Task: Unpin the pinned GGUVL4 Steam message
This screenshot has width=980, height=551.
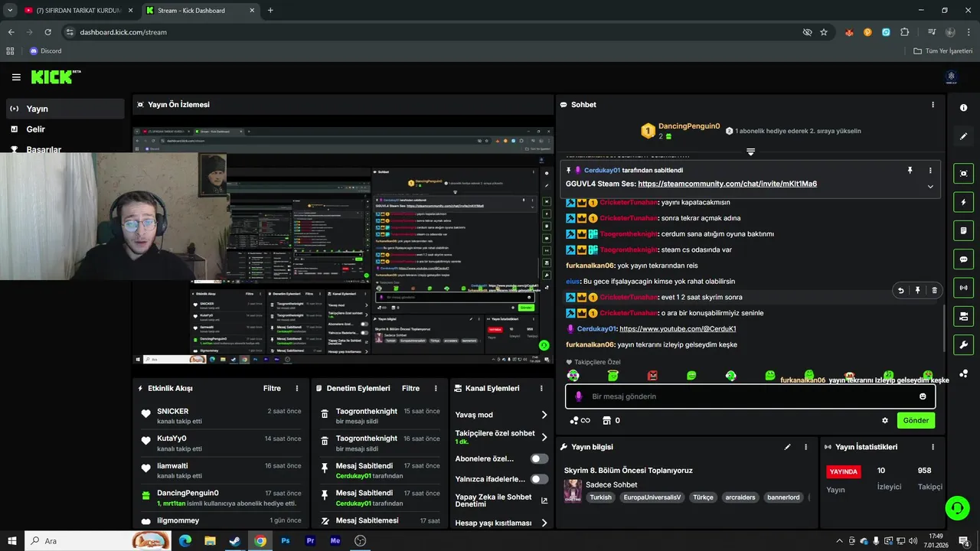Action: [910, 170]
